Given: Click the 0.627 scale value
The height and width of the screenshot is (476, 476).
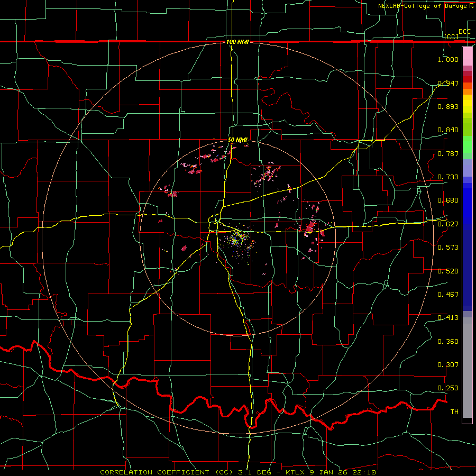Looking at the screenshot, I should tap(448, 224).
